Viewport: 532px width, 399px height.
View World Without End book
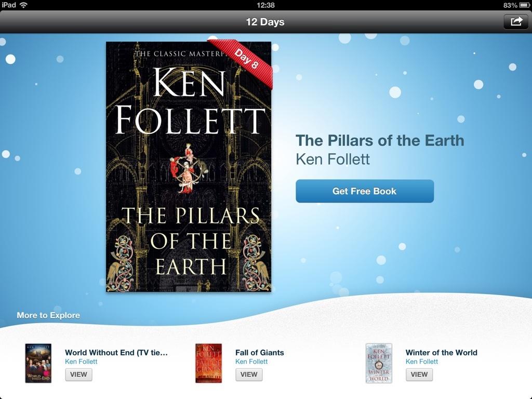[79, 375]
